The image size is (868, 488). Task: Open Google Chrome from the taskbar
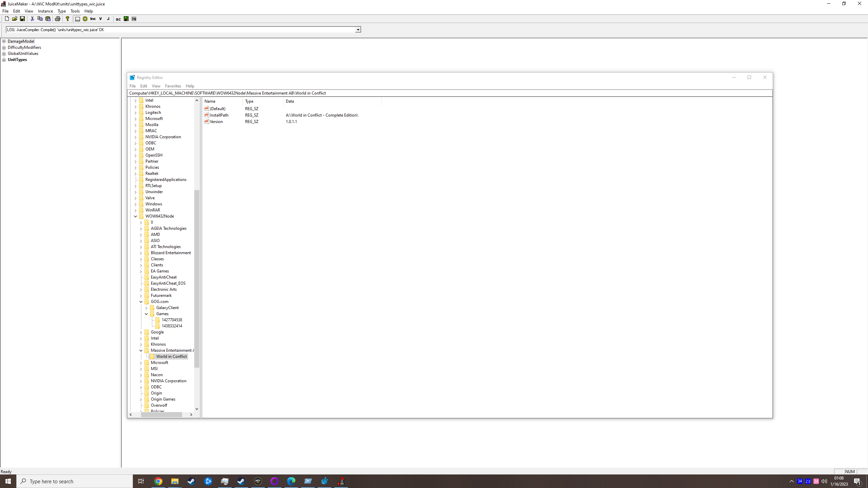pos(158,481)
